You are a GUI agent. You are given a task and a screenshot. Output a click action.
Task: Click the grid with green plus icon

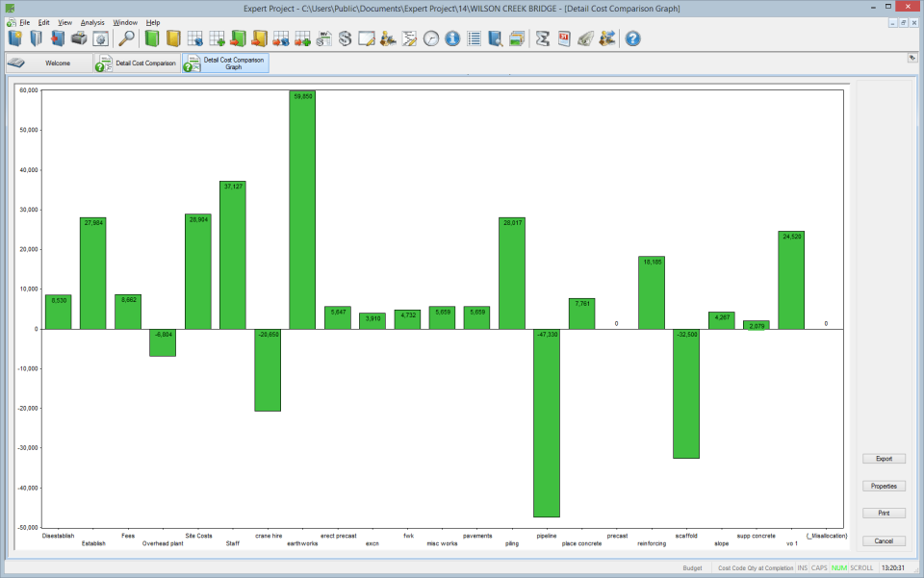tap(217, 38)
